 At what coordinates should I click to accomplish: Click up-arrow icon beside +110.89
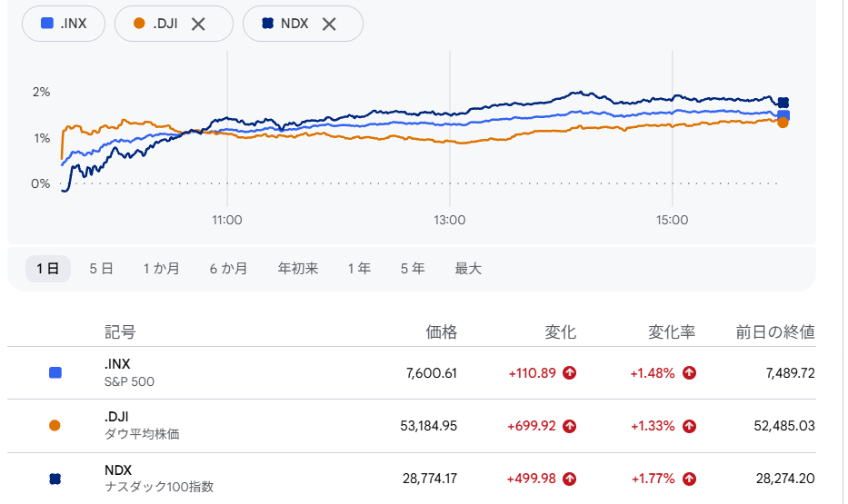[570, 372]
